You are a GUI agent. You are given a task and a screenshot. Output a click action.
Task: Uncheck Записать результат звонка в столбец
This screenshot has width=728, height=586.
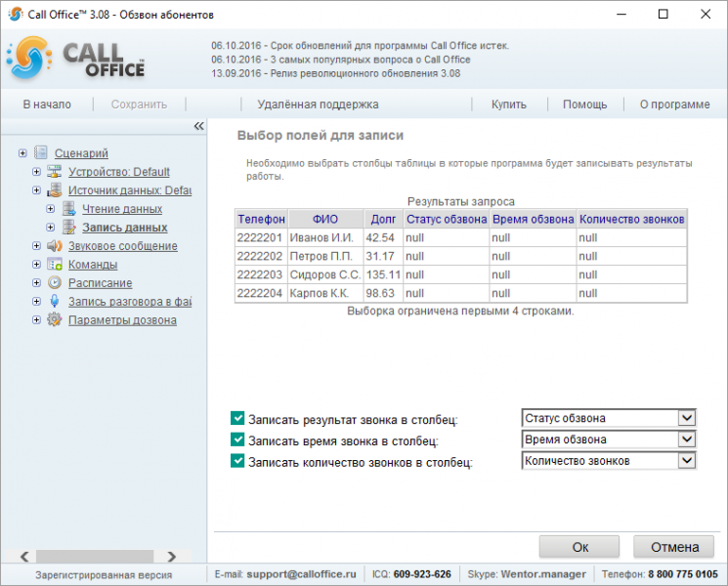click(237, 419)
